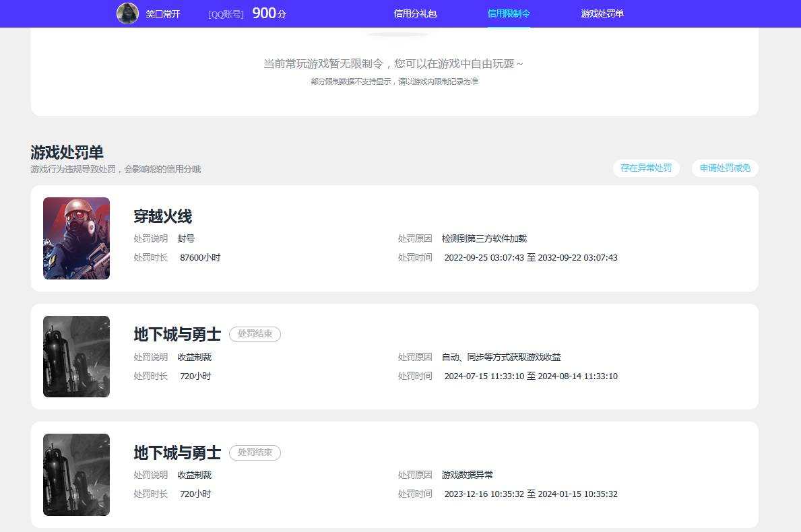Click 720小时 in the 2023-12-16 record
801x532 pixels.
click(x=195, y=494)
